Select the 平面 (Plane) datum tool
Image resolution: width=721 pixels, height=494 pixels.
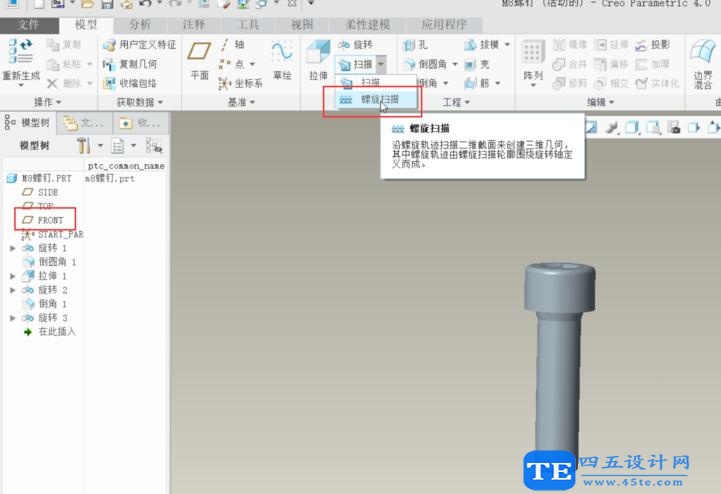coord(200,58)
